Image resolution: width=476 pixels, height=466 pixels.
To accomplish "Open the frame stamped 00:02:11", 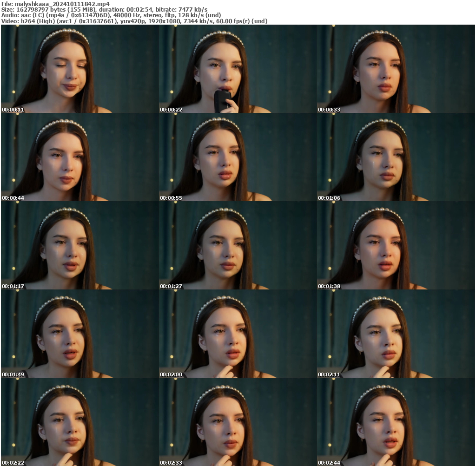I will [396, 334].
